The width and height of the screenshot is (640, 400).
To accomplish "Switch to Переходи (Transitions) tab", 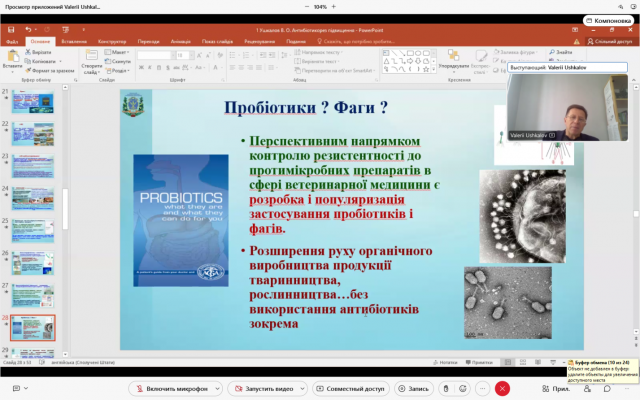I will pyautogui.click(x=149, y=42).
